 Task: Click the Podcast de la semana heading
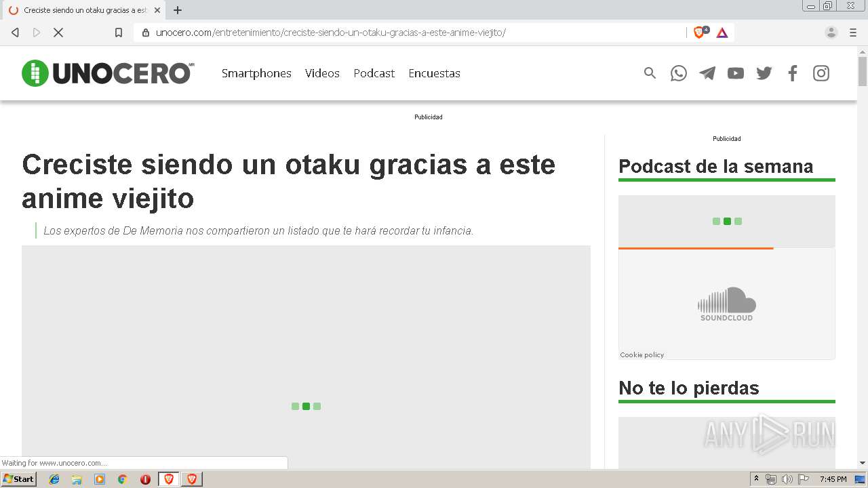coord(715,166)
